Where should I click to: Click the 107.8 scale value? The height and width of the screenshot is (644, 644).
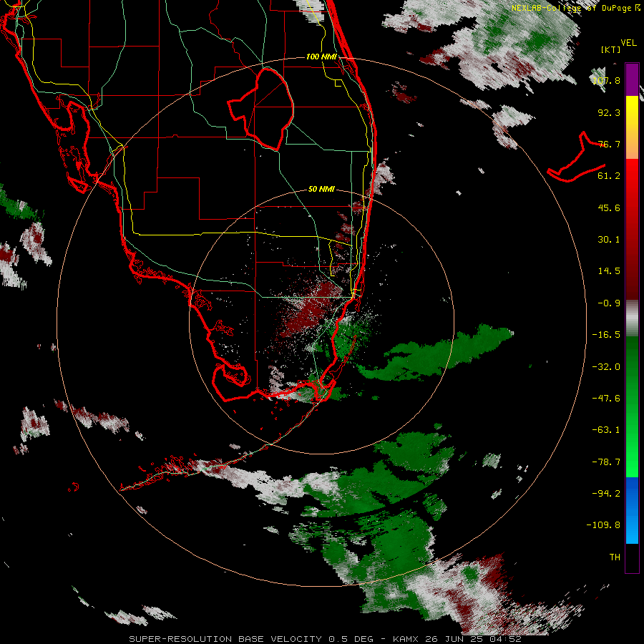607,80
